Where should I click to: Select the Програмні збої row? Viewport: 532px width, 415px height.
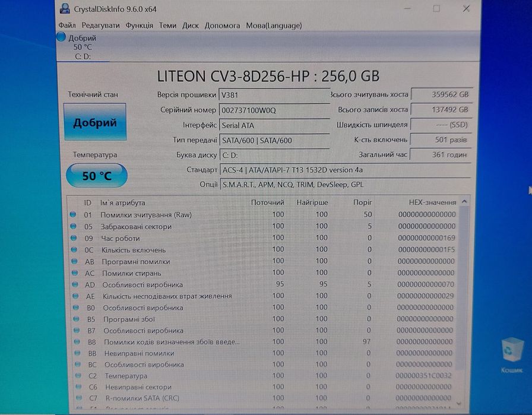(263, 319)
